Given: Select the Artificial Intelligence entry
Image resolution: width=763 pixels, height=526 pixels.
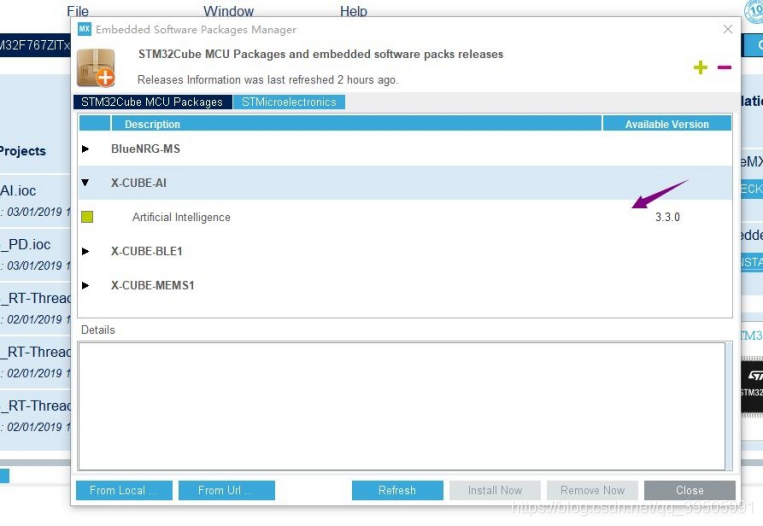Looking at the screenshot, I should click(x=181, y=217).
